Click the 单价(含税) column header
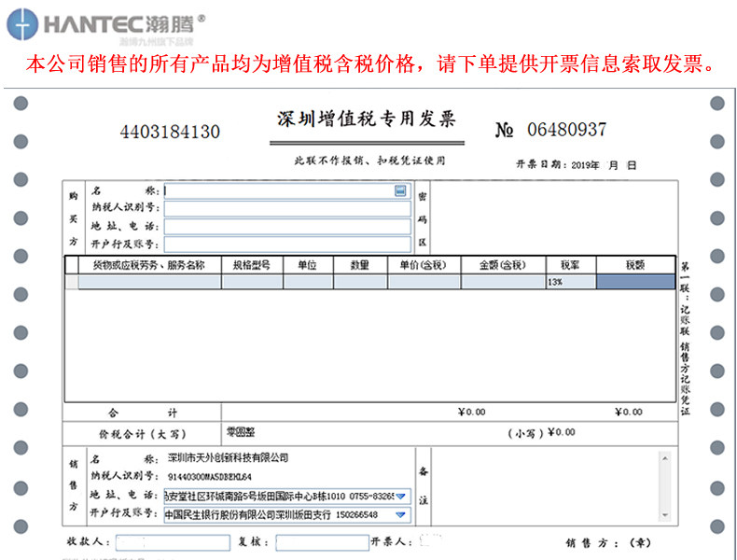Image resolution: width=737 pixels, height=560 pixels. [x=424, y=265]
